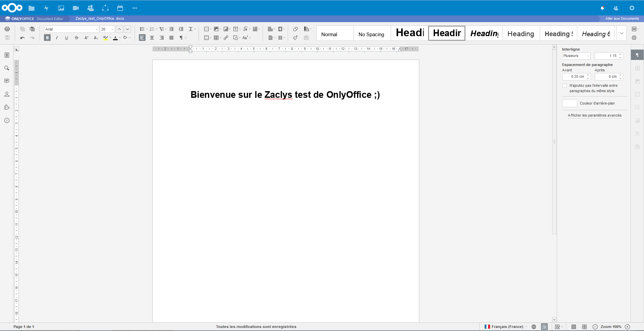The height and width of the screenshot is (331, 644).
Task: Click the clear style eraser icon
Action: [295, 29]
